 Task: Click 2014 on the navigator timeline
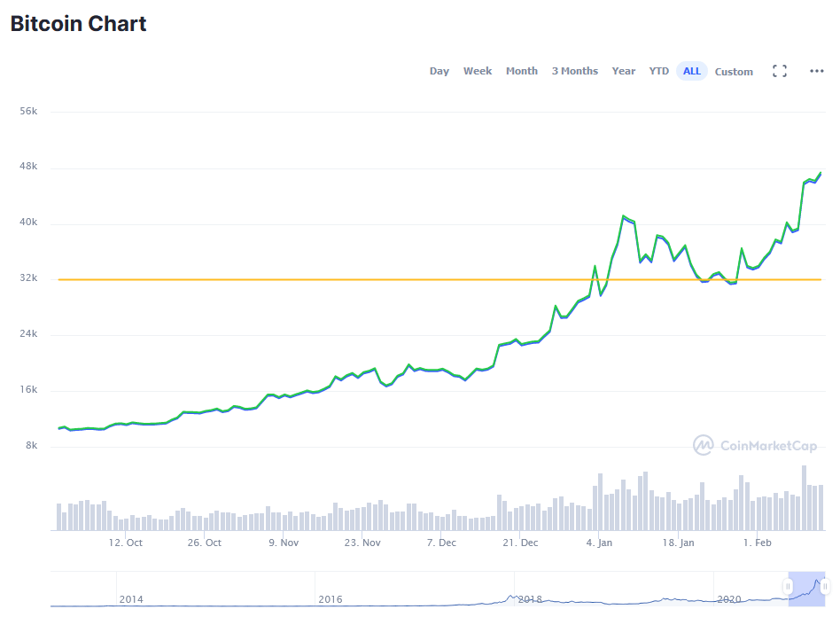click(x=131, y=600)
